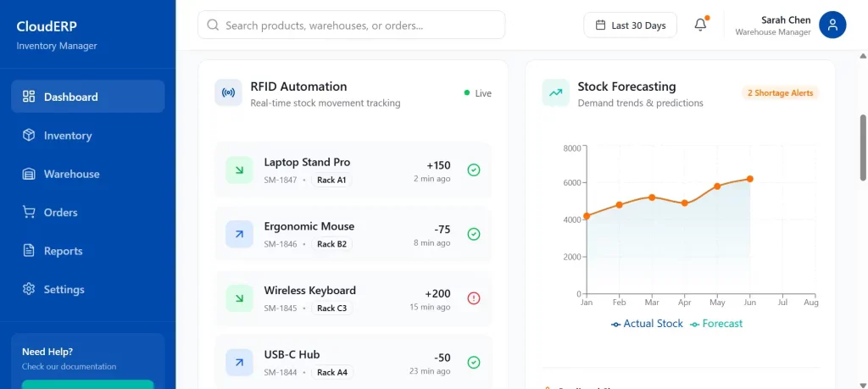This screenshot has width=868, height=389.
Task: Click USB-C Hub verified check icon
Action: point(473,363)
